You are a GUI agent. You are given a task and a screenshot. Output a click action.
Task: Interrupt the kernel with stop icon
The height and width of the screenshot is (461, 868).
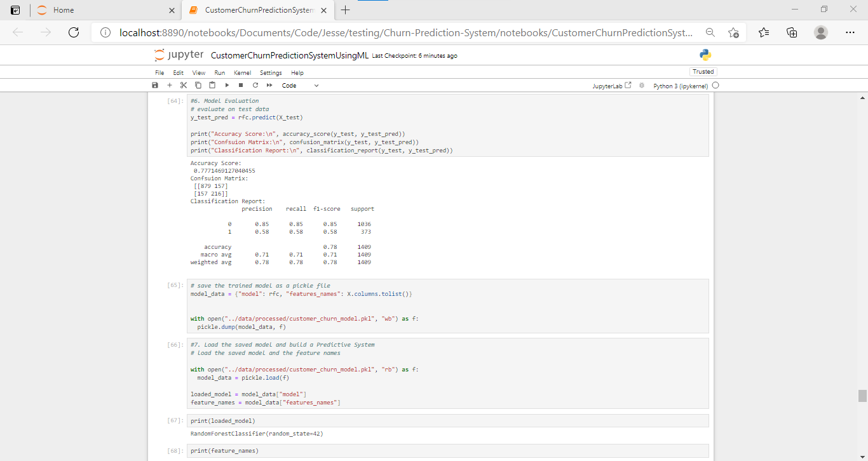(x=240, y=85)
